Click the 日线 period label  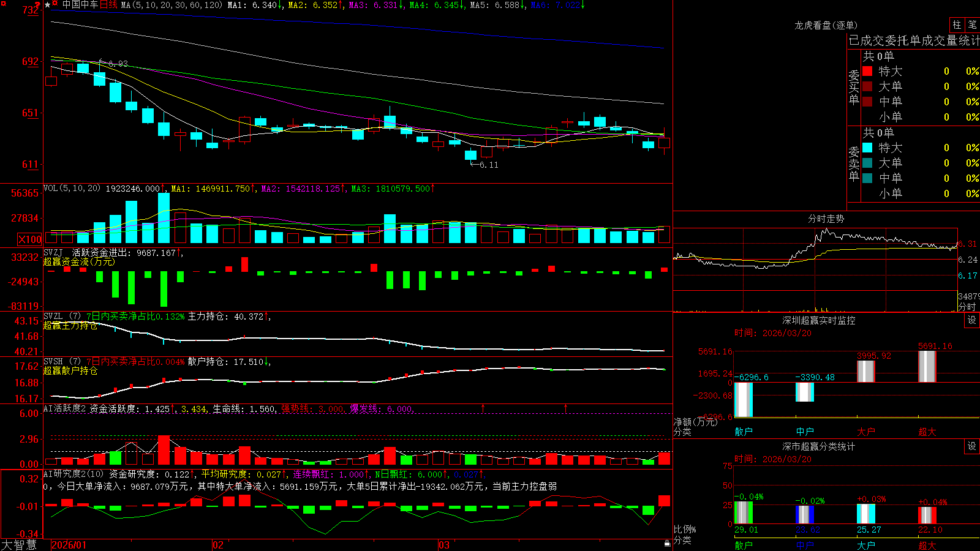coord(108,5)
